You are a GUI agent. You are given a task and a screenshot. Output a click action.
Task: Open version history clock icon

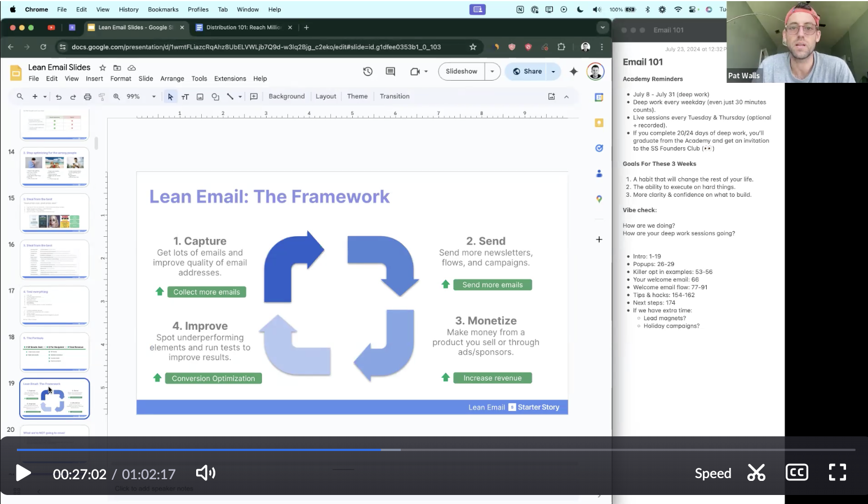tap(367, 72)
